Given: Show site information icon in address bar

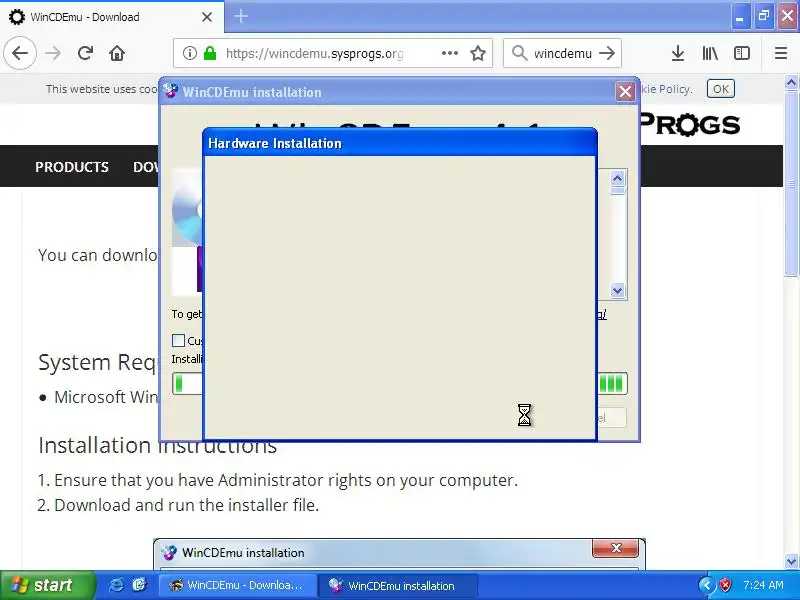Looking at the screenshot, I should pyautogui.click(x=189, y=53).
